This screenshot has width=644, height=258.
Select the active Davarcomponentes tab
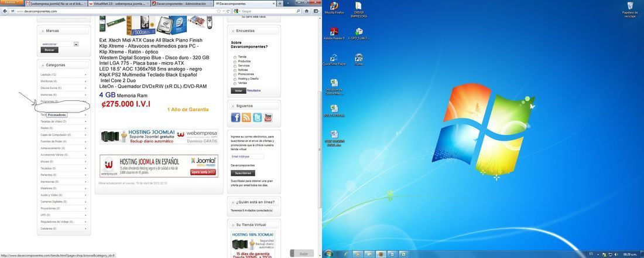pyautogui.click(x=244, y=4)
